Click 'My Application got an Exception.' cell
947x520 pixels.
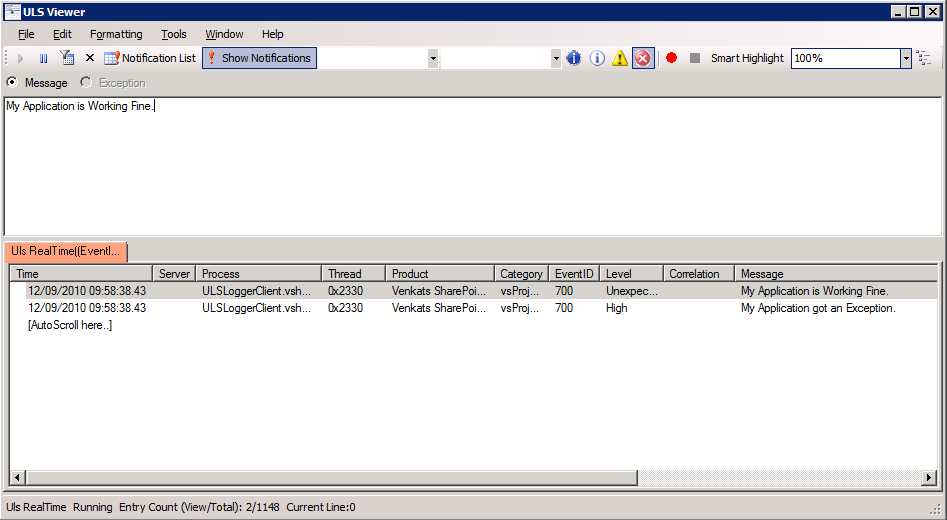(x=818, y=308)
